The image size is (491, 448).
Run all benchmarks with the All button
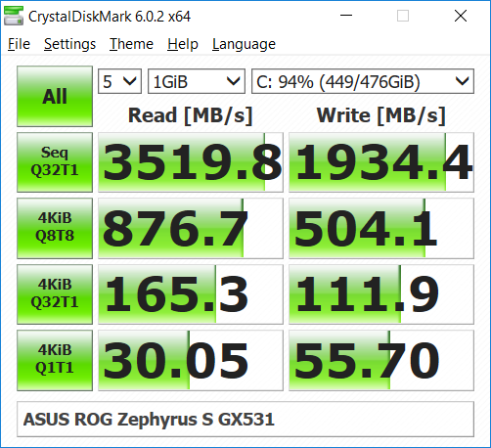[x=55, y=96]
